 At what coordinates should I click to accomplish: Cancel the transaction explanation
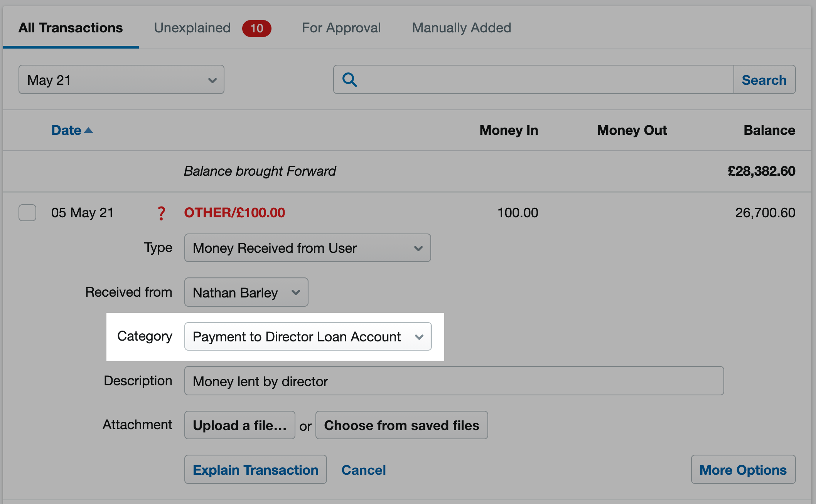[x=364, y=470]
